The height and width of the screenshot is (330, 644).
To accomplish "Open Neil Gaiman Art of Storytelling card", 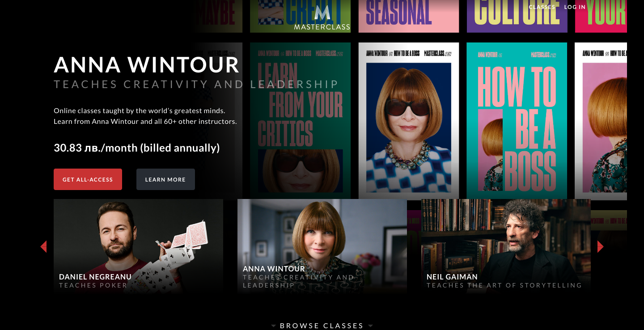I will click(x=506, y=246).
